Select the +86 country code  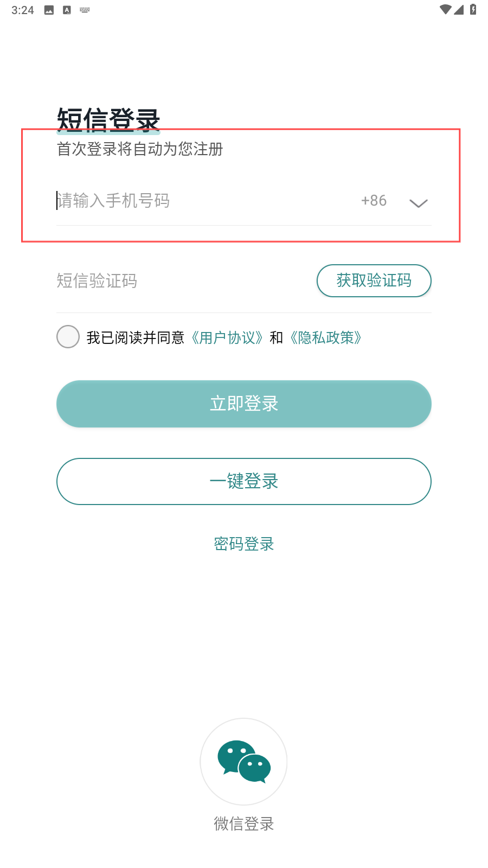coord(374,201)
